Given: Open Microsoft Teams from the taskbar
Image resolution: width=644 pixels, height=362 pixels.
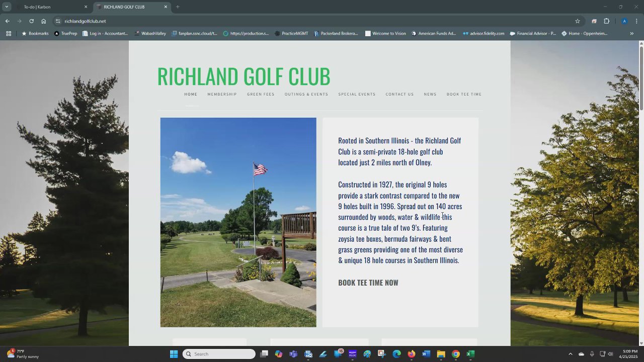Looking at the screenshot, I should 293,354.
